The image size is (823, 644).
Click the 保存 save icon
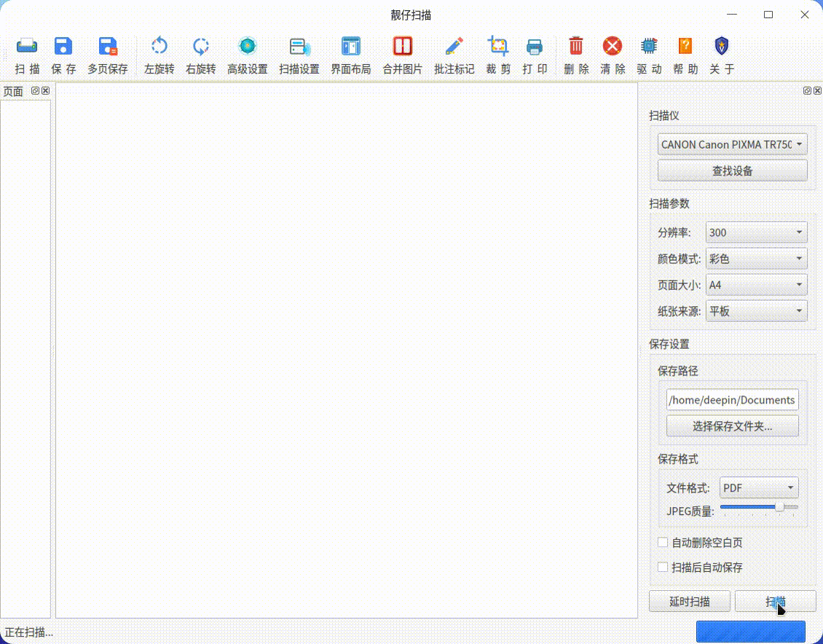point(63,55)
